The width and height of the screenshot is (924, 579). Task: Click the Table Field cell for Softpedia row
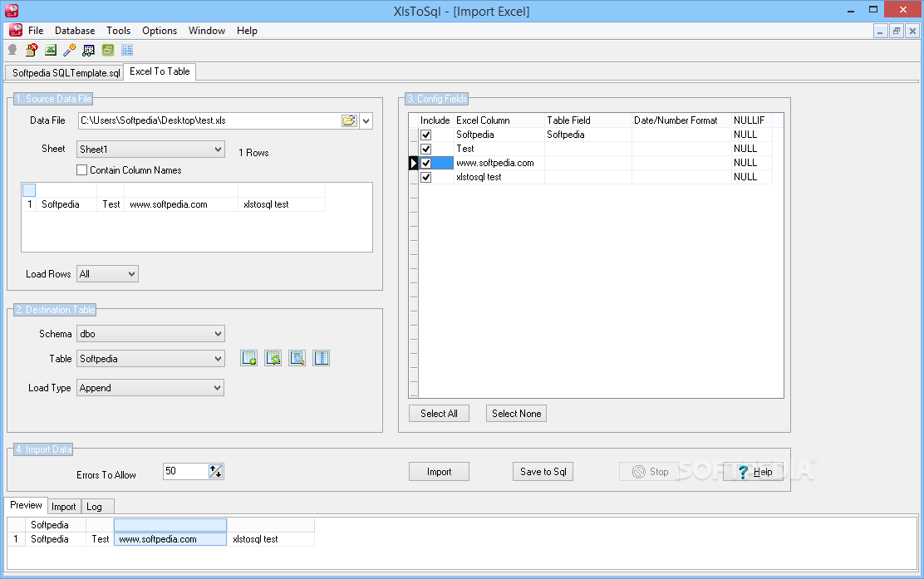click(587, 135)
